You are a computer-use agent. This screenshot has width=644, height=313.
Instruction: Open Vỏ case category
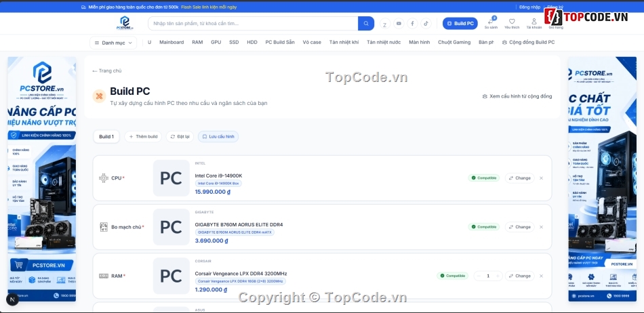pos(312,42)
